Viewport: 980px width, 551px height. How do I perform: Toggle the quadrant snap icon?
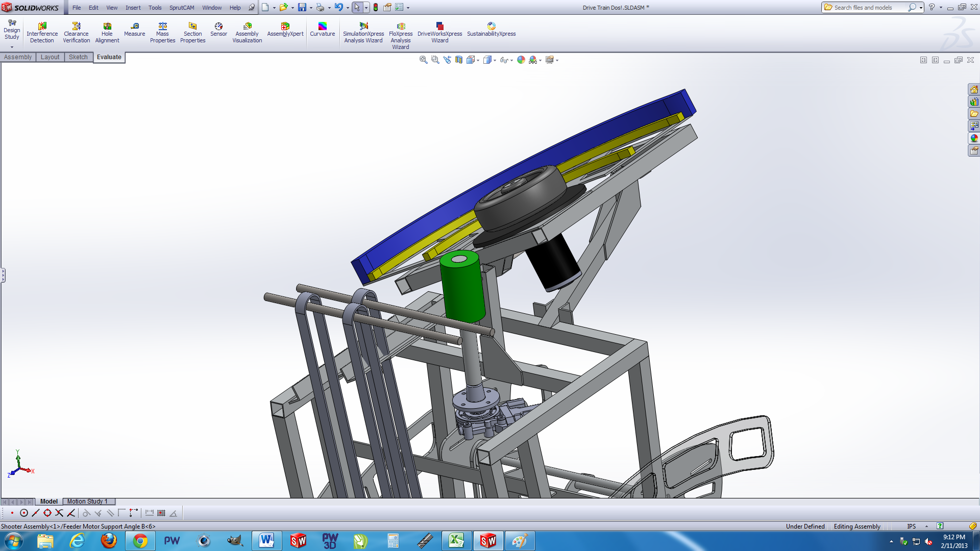(47, 513)
